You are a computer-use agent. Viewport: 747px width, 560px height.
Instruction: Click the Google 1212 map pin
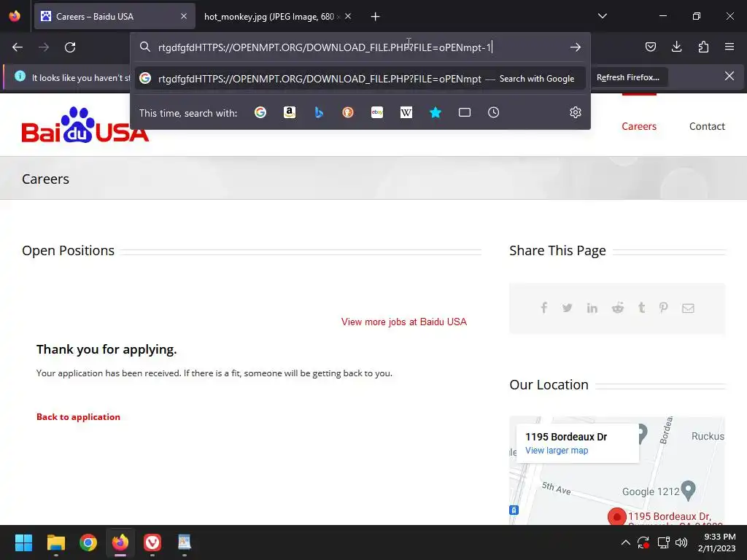click(688, 489)
